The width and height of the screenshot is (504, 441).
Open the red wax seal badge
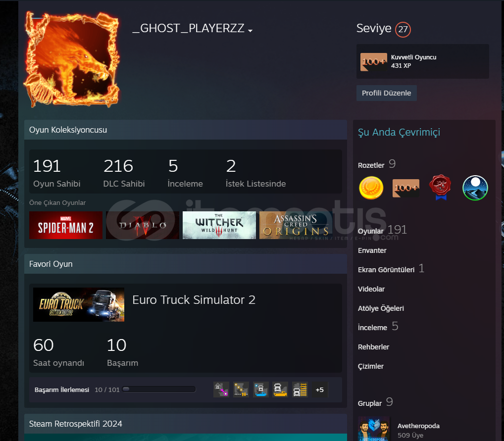pyautogui.click(x=440, y=188)
